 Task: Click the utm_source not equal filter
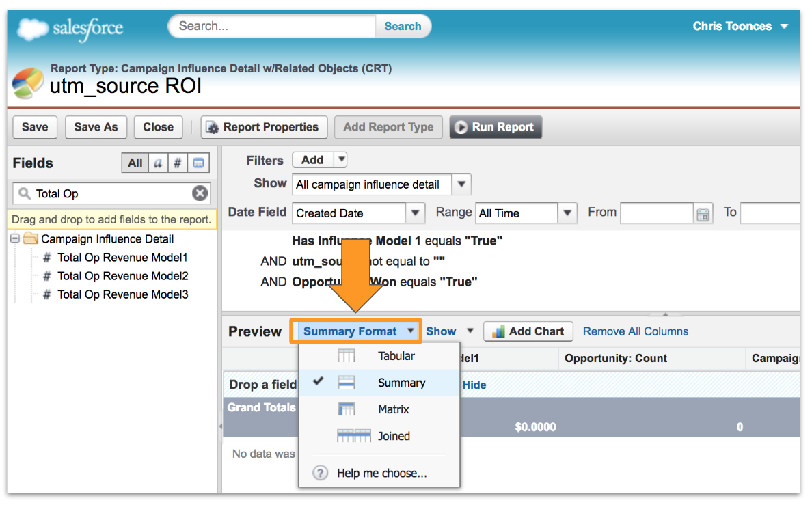[368, 262]
